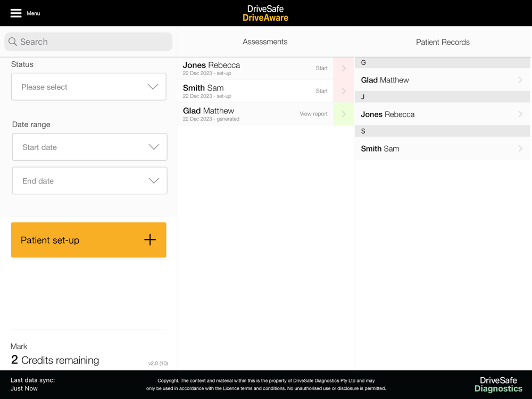The height and width of the screenshot is (399, 532).
Task: Click the user name Mark
Action: coord(19,346)
